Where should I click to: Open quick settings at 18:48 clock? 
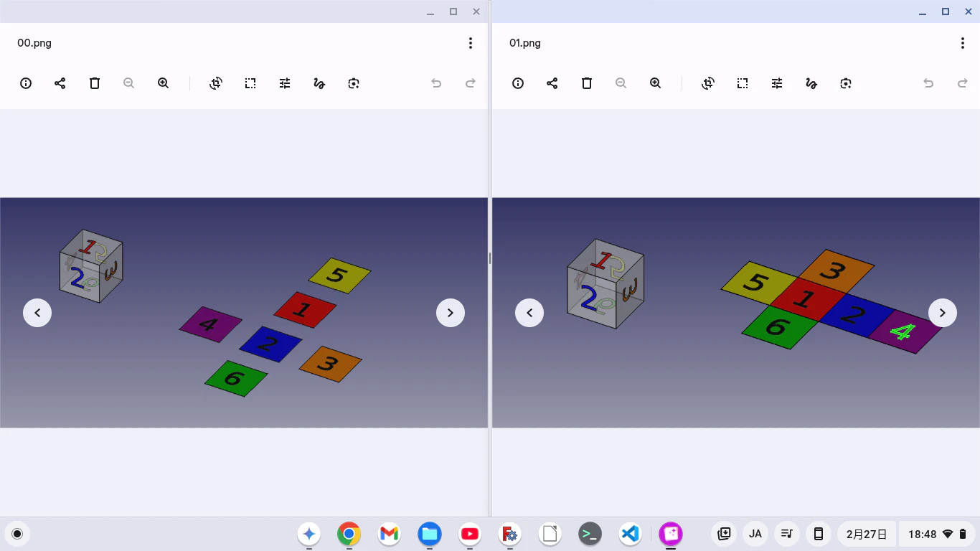point(936,534)
